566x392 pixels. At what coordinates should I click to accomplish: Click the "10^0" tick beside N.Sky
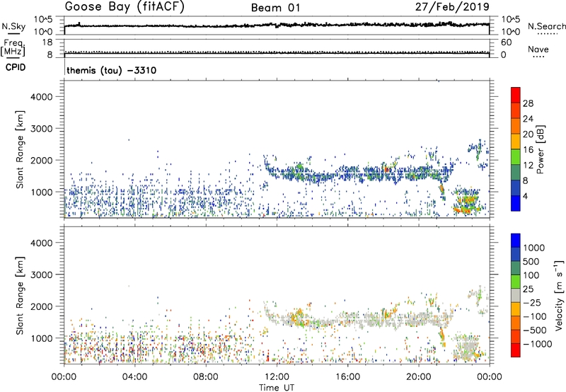(x=43, y=32)
